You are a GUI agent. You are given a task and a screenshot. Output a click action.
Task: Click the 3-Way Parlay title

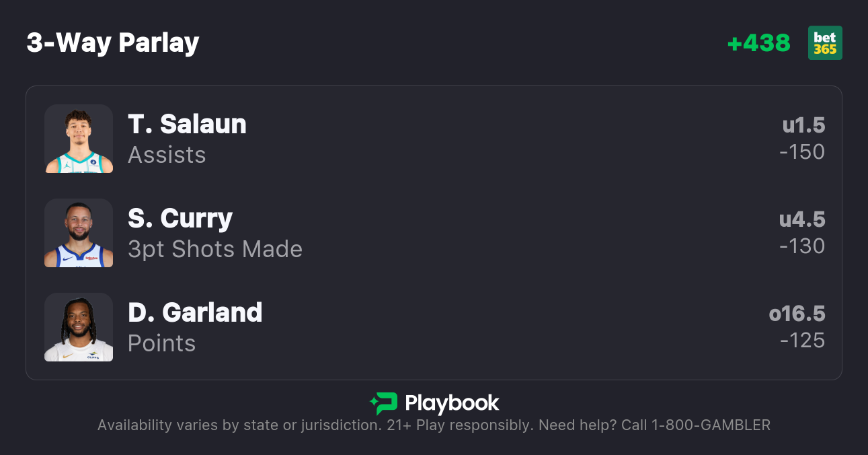[113, 43]
